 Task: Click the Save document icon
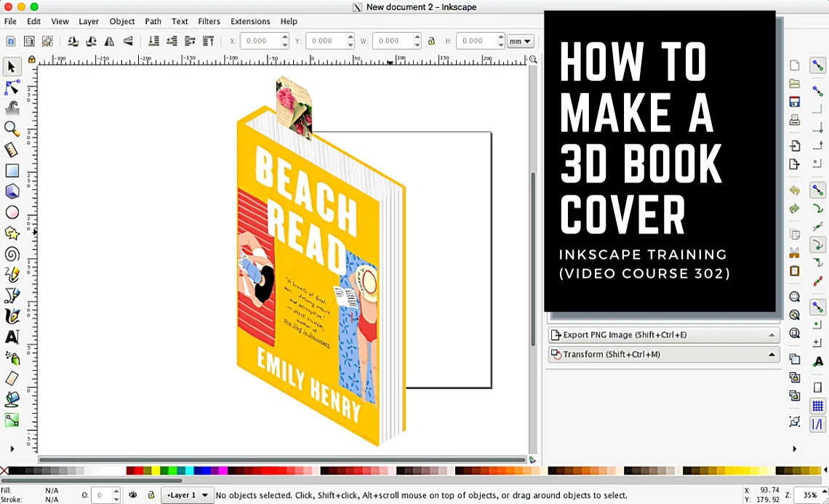[795, 102]
